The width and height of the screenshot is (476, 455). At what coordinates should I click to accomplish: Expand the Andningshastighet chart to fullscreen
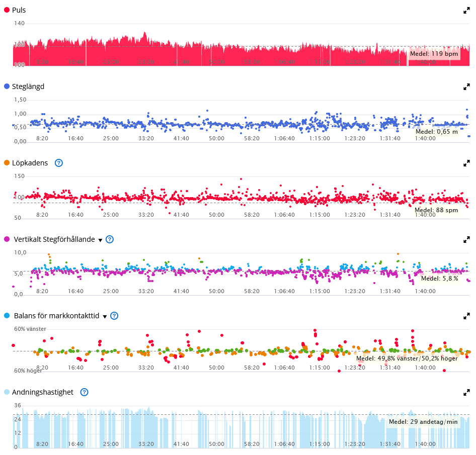[466, 393]
